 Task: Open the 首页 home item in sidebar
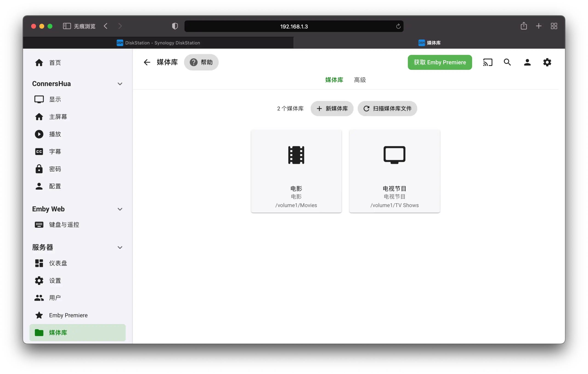click(x=77, y=62)
